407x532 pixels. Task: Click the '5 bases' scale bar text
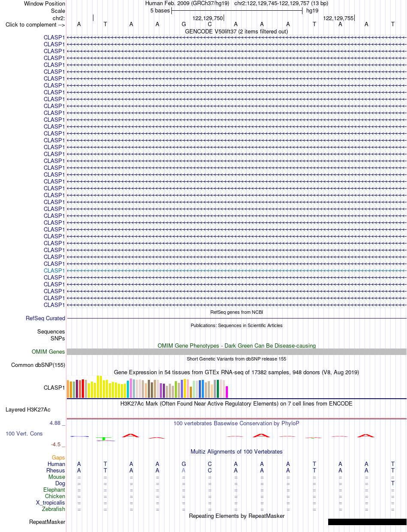[x=160, y=11]
